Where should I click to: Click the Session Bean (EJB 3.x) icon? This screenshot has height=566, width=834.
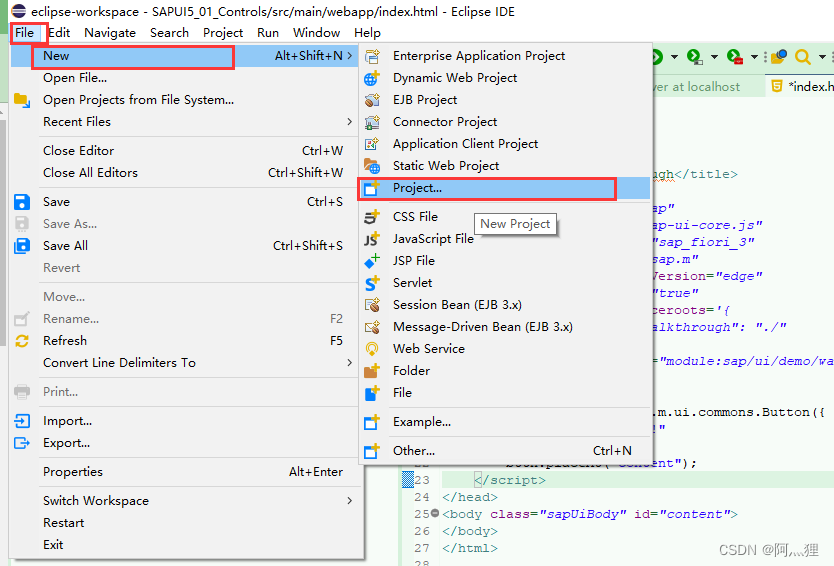point(372,305)
